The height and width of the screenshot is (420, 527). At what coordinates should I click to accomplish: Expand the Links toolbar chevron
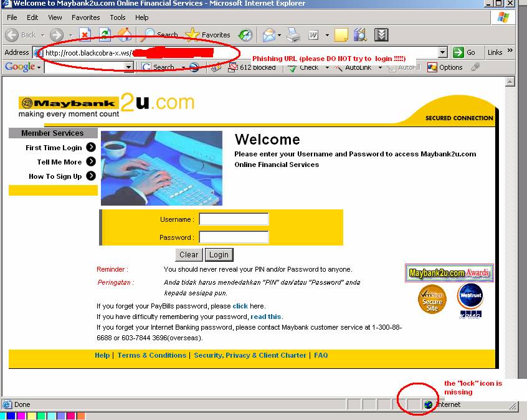click(x=510, y=50)
